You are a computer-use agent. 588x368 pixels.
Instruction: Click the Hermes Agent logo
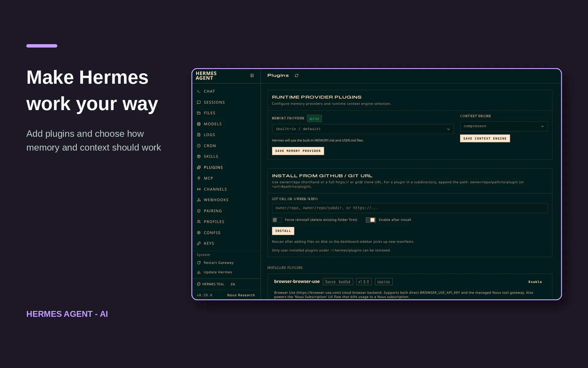(x=206, y=76)
